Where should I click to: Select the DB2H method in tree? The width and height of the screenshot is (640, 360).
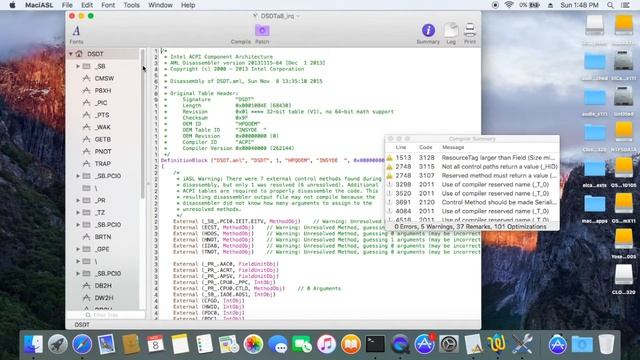102,286
